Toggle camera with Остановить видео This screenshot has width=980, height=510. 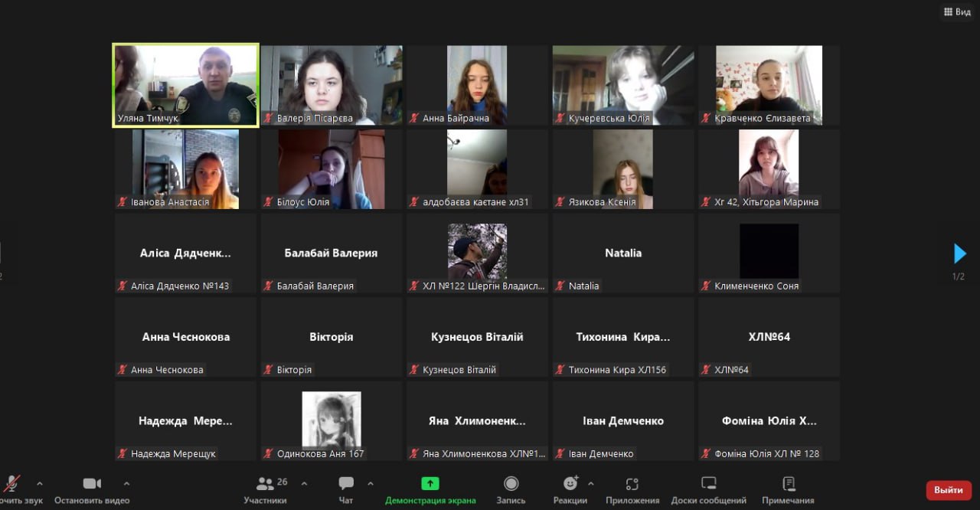pyautogui.click(x=92, y=490)
